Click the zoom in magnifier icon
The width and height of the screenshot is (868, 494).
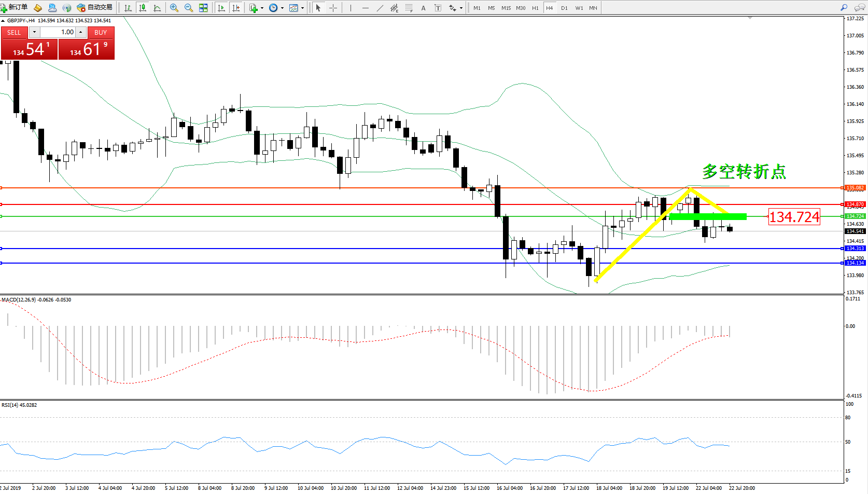(174, 8)
